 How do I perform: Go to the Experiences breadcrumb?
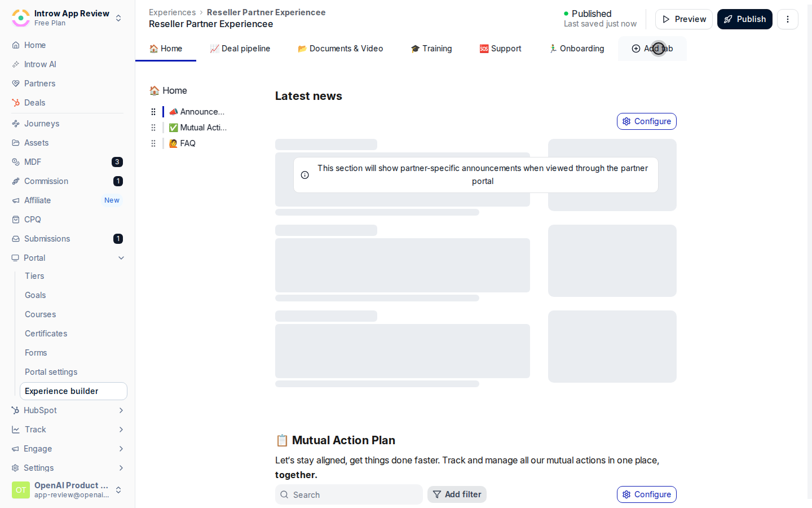coord(173,12)
